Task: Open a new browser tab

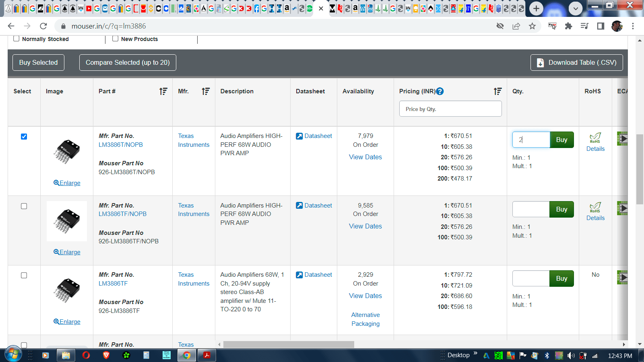Action: (536, 8)
